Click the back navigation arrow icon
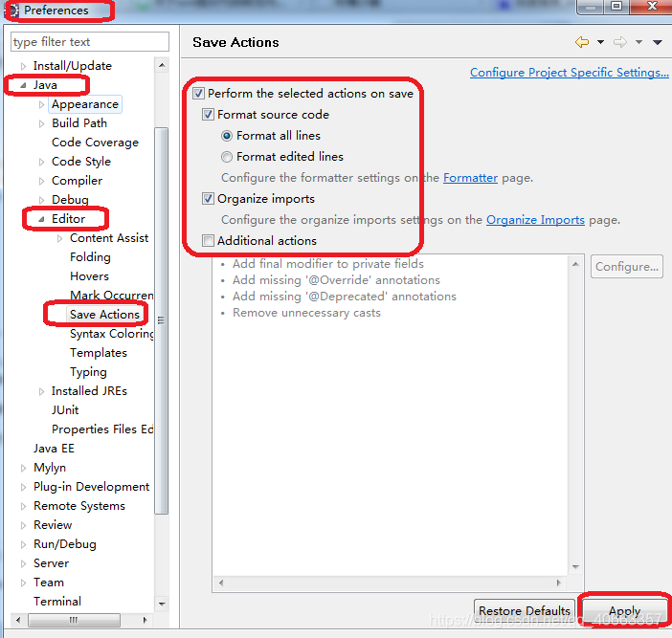Image resolution: width=672 pixels, height=638 pixels. (582, 42)
